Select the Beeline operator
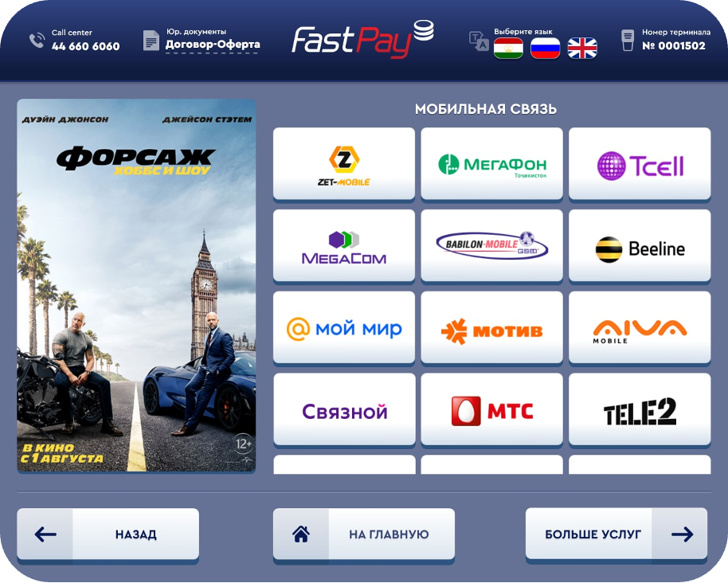The image size is (728, 583). [x=640, y=245]
